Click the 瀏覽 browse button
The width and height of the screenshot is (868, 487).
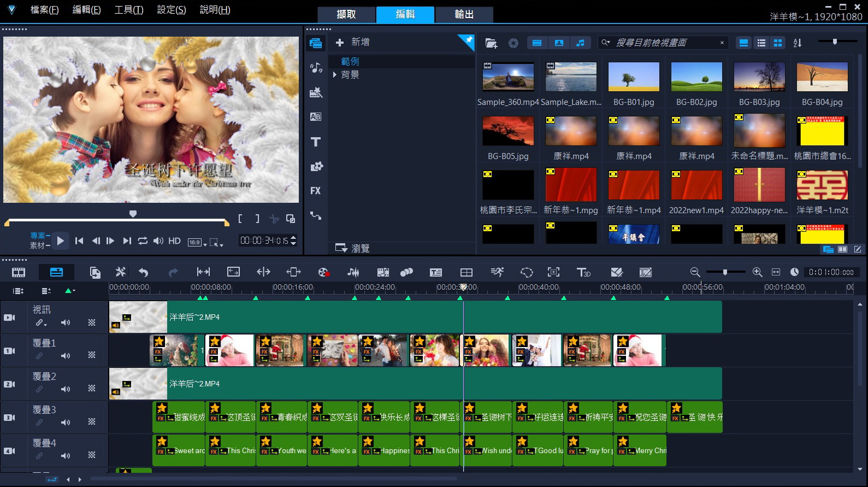tap(353, 248)
